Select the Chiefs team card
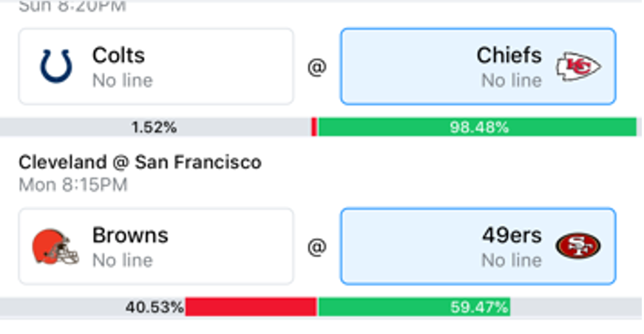The height and width of the screenshot is (334, 644). click(478, 67)
